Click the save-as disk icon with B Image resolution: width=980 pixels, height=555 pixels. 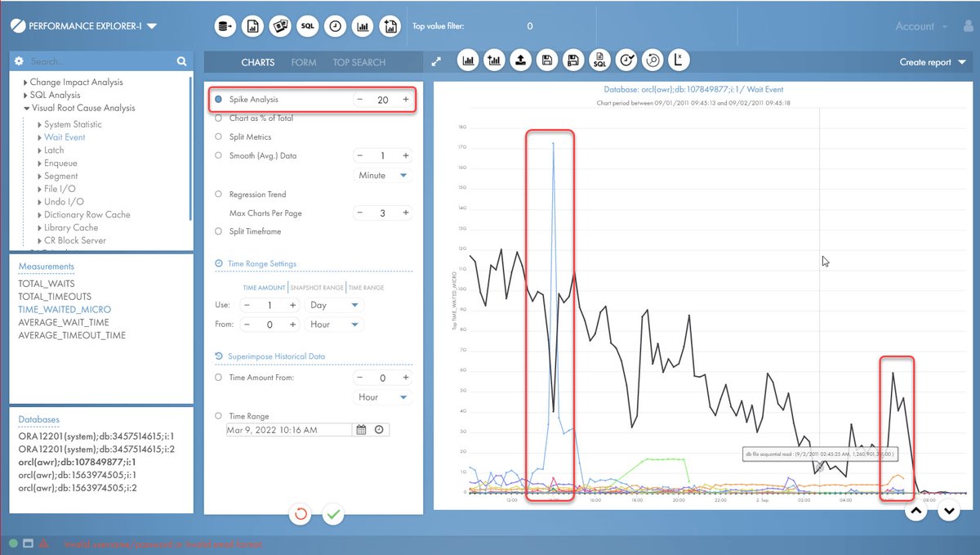coord(573,60)
